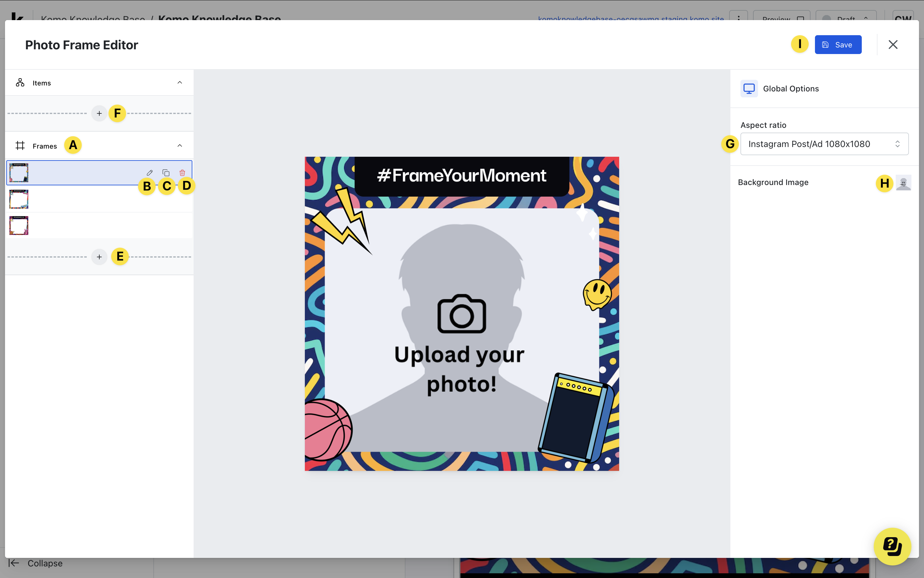Save the photo frame changes
Viewport: 924px width, 578px height.
click(x=838, y=45)
